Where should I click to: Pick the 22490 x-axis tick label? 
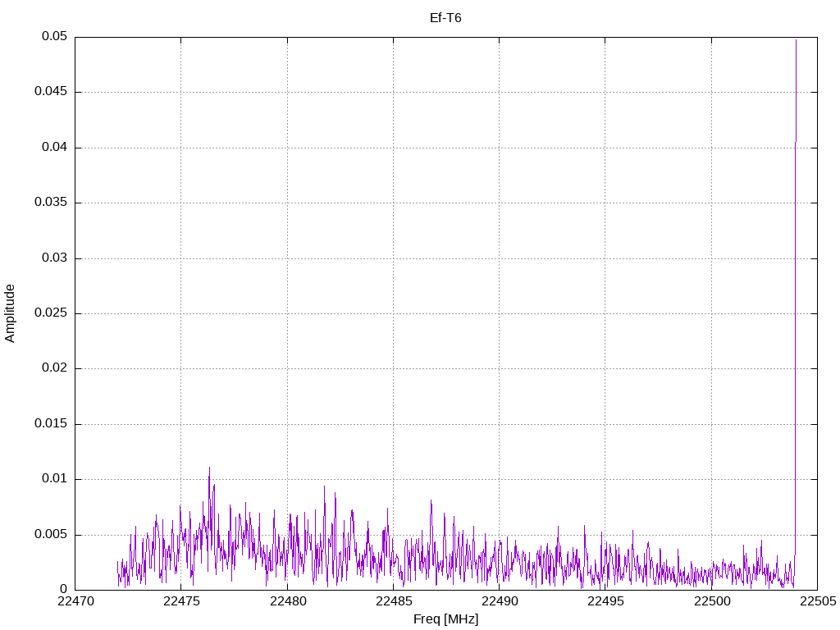tap(499, 601)
